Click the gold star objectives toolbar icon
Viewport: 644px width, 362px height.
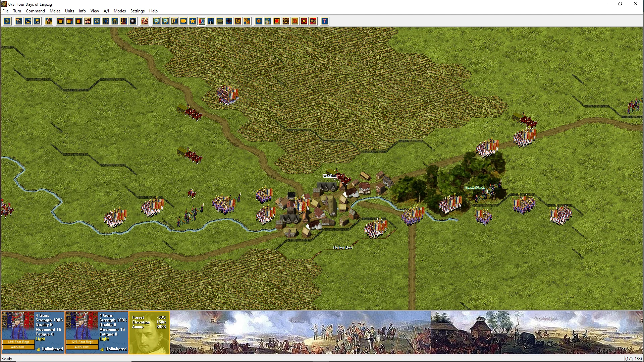pyautogui.click(x=193, y=21)
